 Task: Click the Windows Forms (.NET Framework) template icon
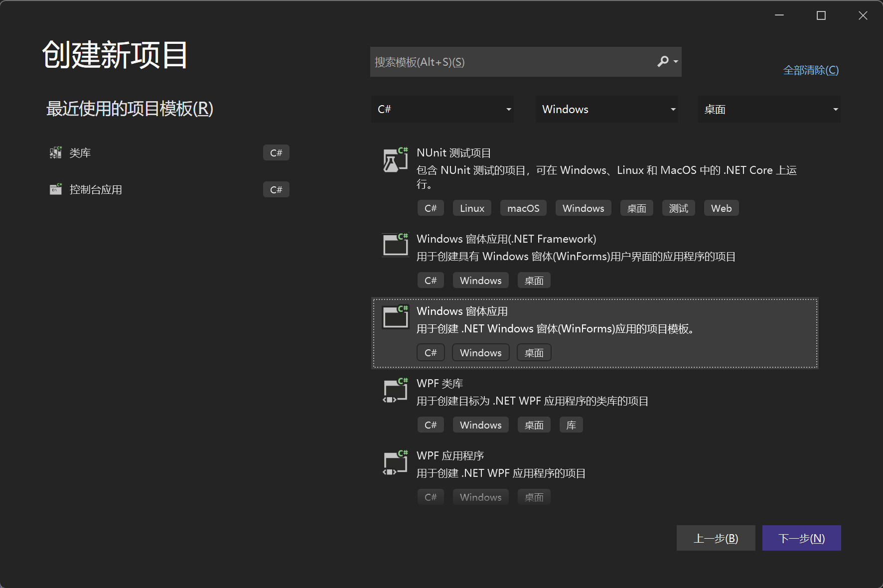[395, 245]
